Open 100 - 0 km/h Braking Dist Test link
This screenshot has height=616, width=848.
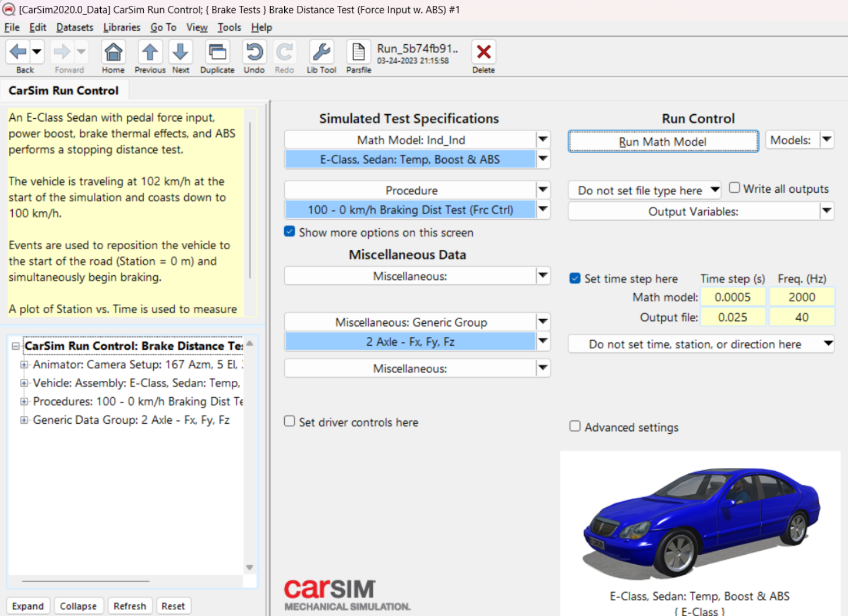click(x=410, y=210)
